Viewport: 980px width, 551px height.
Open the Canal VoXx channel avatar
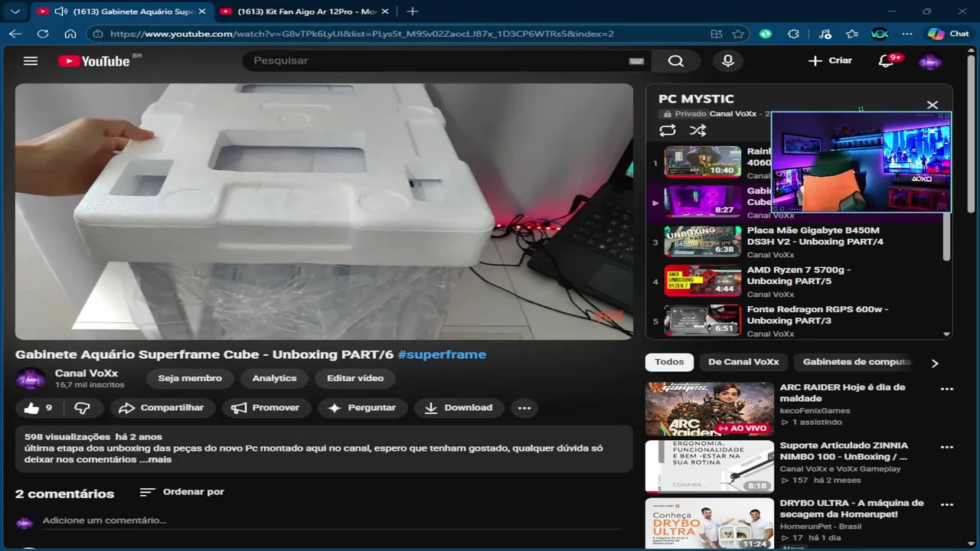[x=31, y=378]
